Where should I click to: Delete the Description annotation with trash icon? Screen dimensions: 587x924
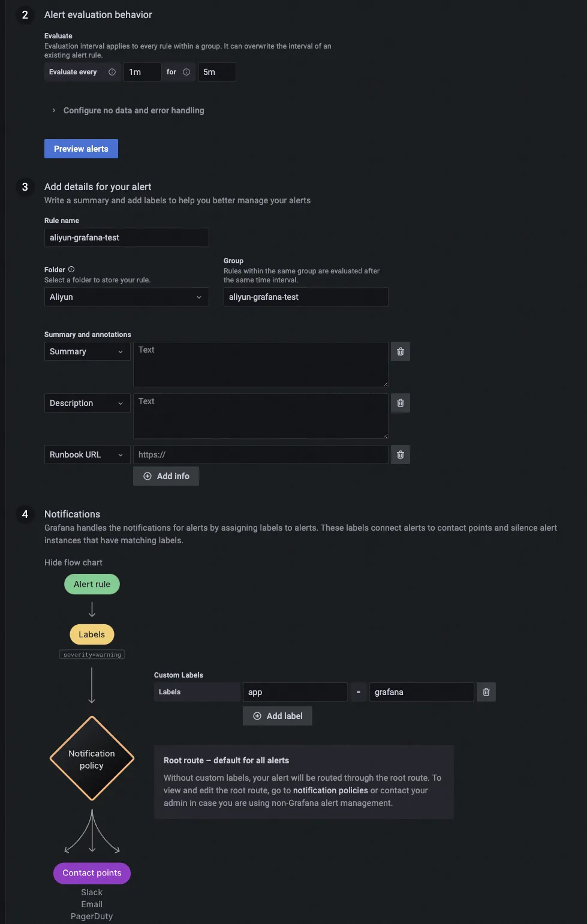401,403
